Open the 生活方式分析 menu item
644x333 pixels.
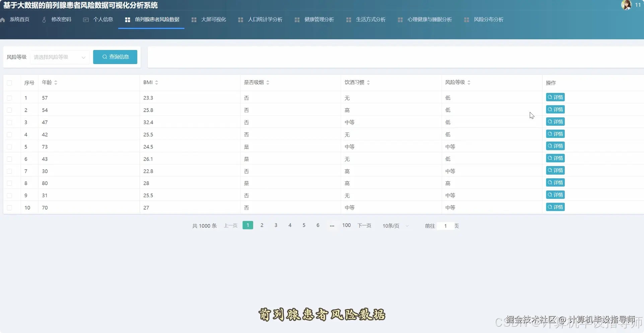tap(371, 19)
